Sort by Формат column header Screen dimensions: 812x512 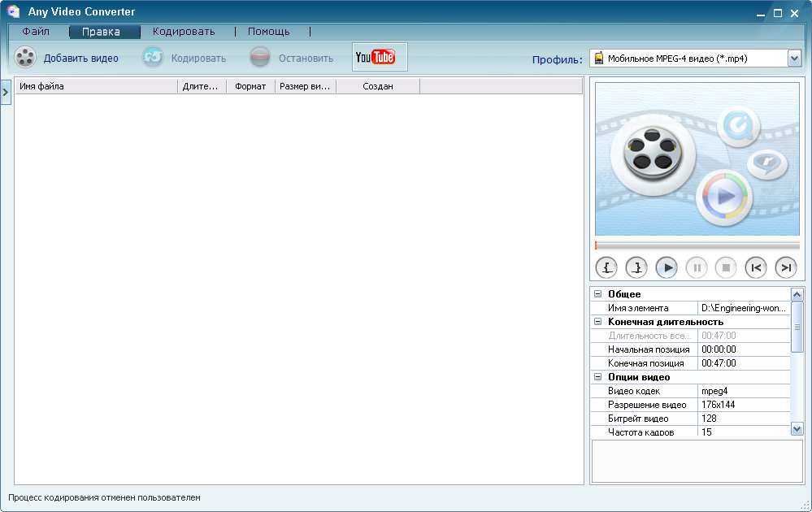tap(250, 86)
